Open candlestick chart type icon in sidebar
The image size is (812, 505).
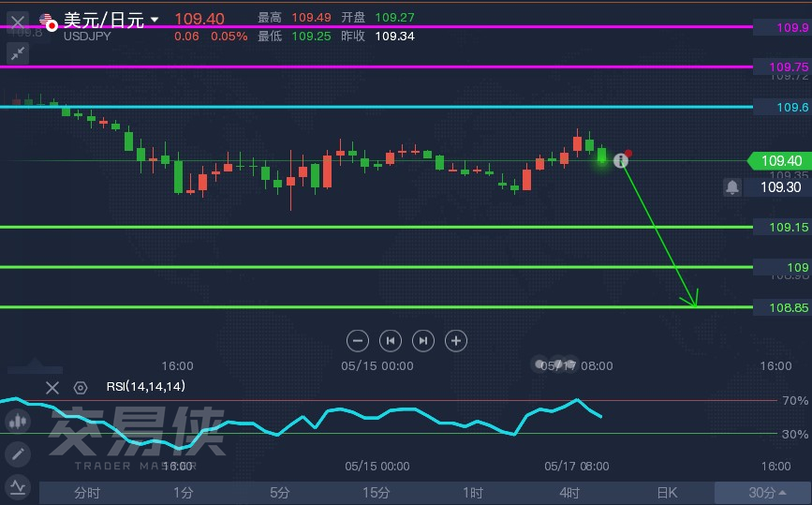[18, 421]
